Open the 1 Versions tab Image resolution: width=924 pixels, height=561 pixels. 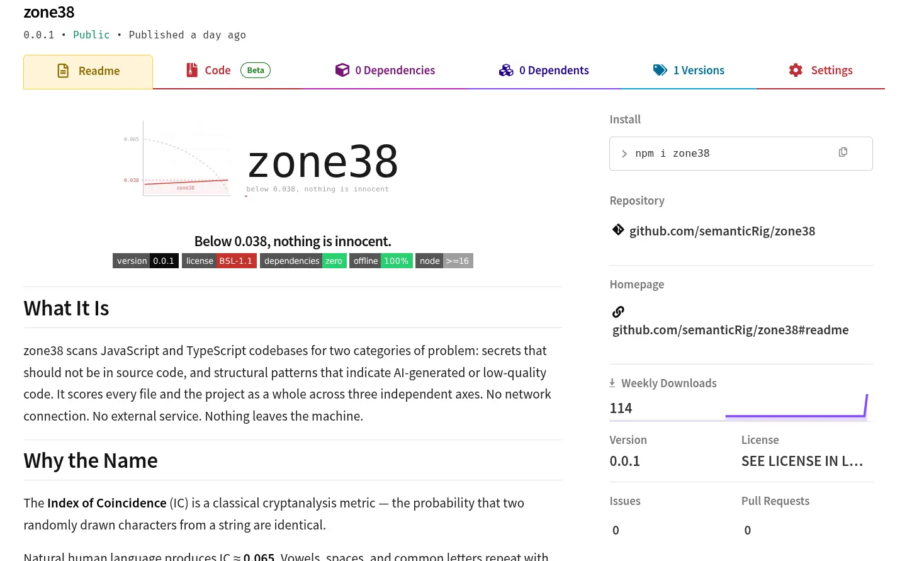click(689, 71)
